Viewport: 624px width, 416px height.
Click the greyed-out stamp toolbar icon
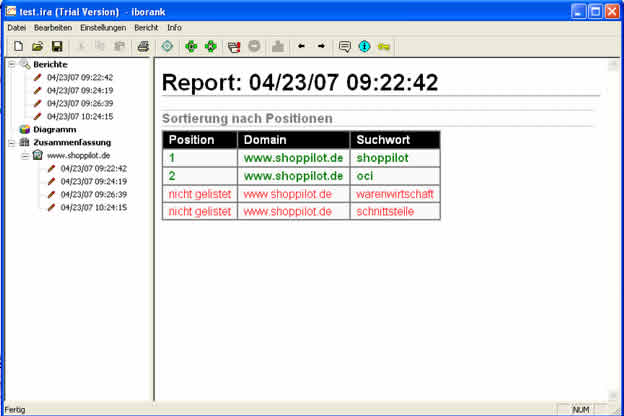click(278, 47)
